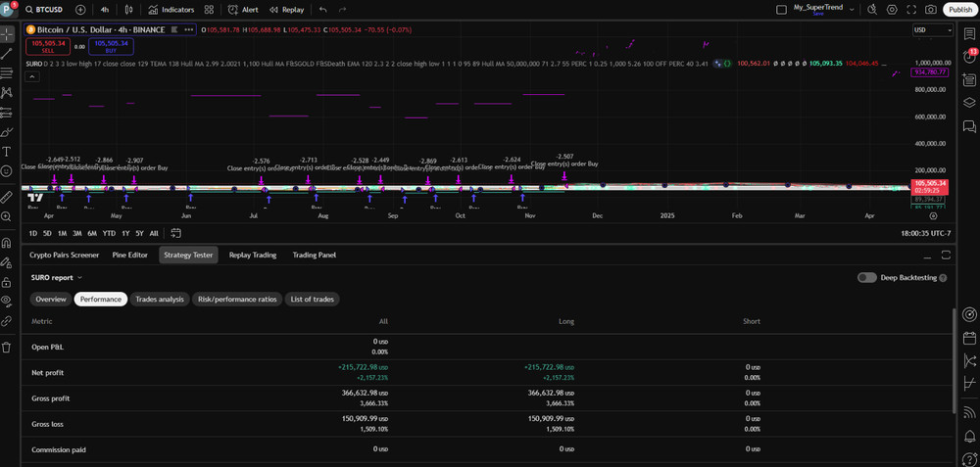Viewport: 980px width, 467px height.
Task: Select the text annotation tool
Action: [7, 151]
